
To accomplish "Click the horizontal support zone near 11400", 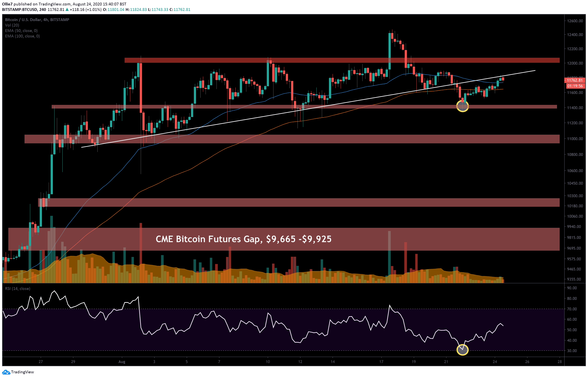I will point(304,107).
